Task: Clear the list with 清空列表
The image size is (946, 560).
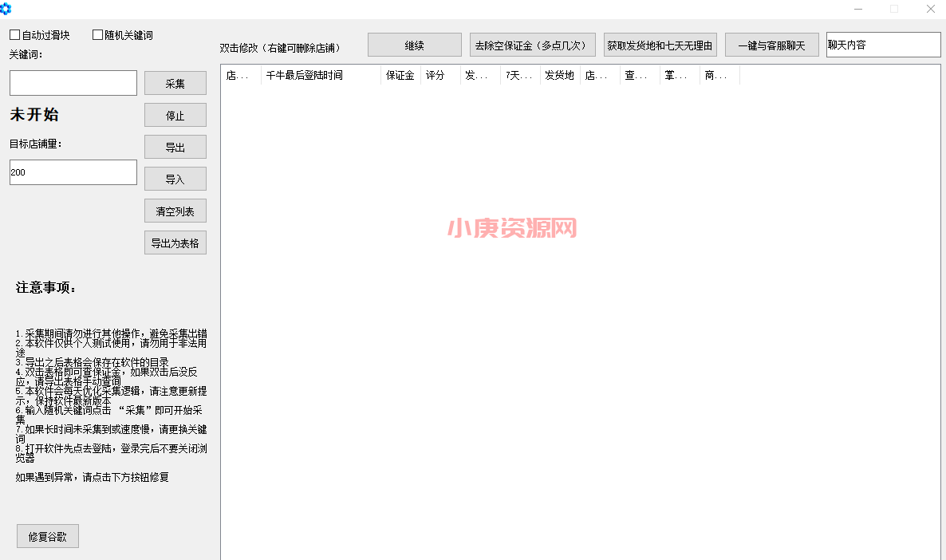Action: pos(175,210)
